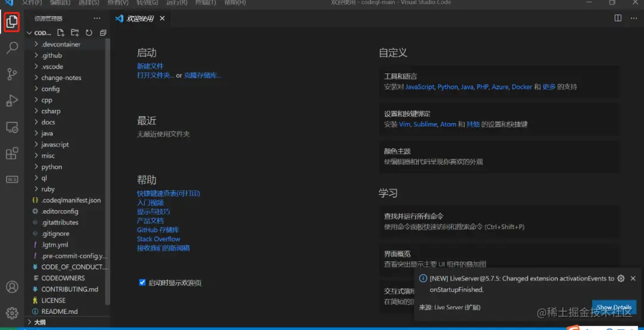The image size is (644, 330).
Task: Open the .codeqlmanifest.json file
Action: [x=67, y=200]
